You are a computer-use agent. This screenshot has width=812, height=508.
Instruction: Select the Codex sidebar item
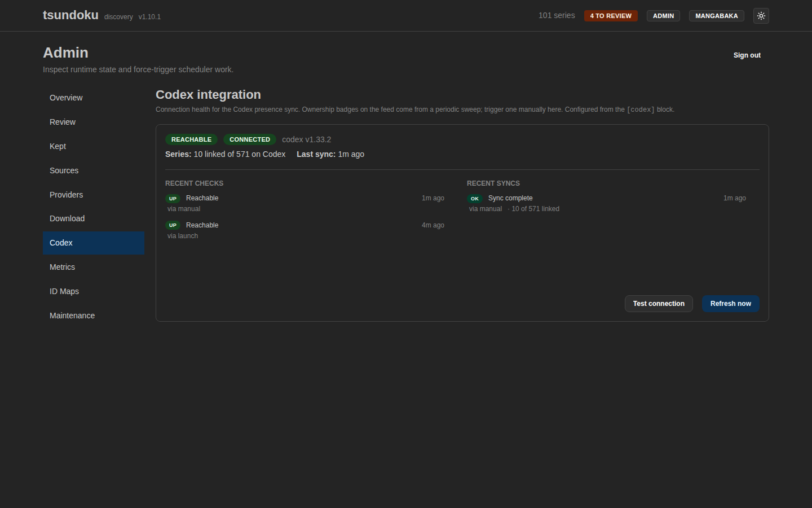94,243
